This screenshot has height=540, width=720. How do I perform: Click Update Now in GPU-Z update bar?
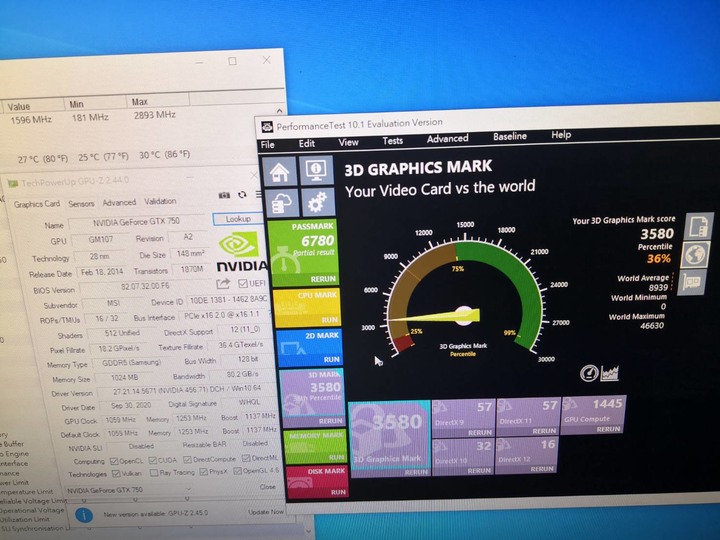266,512
